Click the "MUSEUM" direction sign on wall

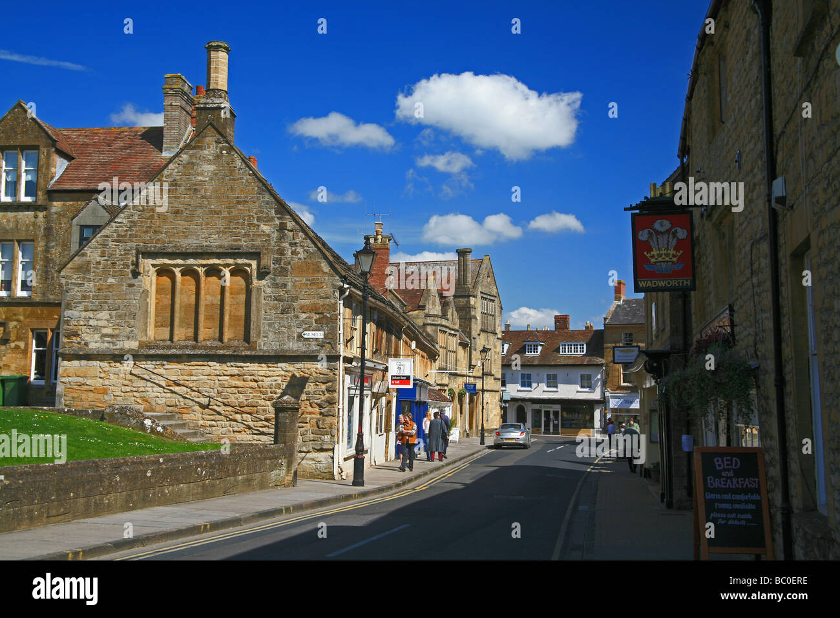click(312, 334)
